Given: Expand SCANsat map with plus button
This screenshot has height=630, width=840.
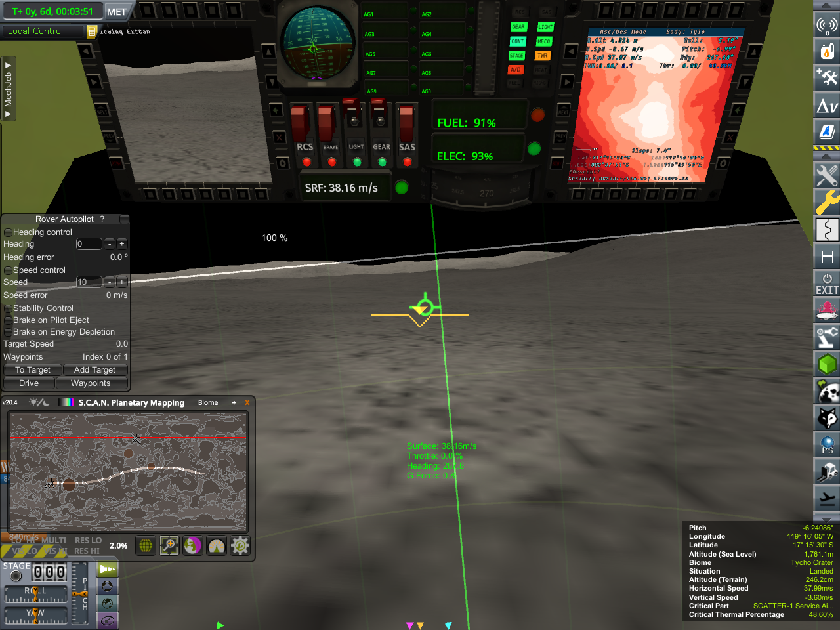Looking at the screenshot, I should click(x=234, y=402).
